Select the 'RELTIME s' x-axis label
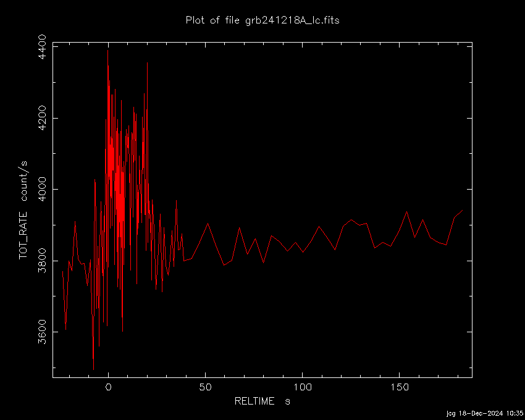 (x=262, y=401)
